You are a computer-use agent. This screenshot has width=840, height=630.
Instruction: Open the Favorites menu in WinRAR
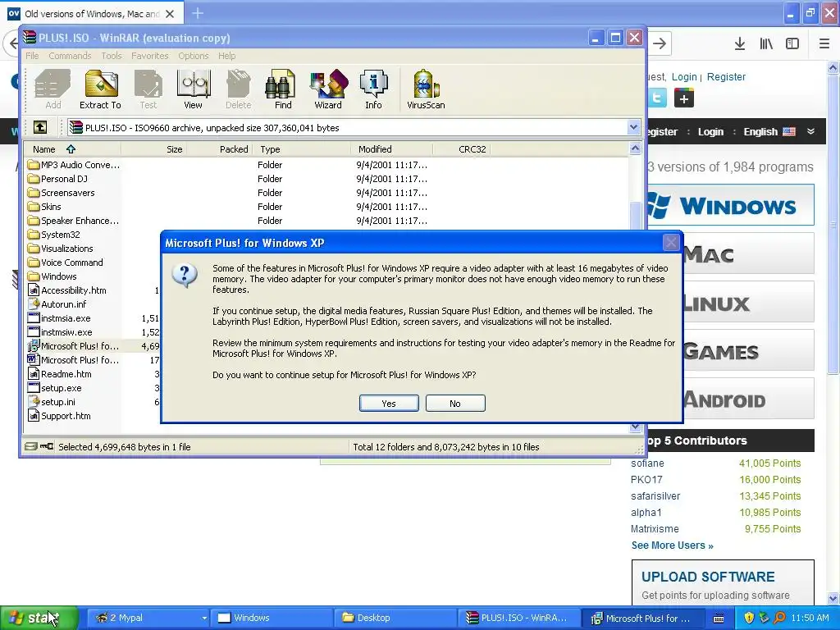click(x=150, y=56)
